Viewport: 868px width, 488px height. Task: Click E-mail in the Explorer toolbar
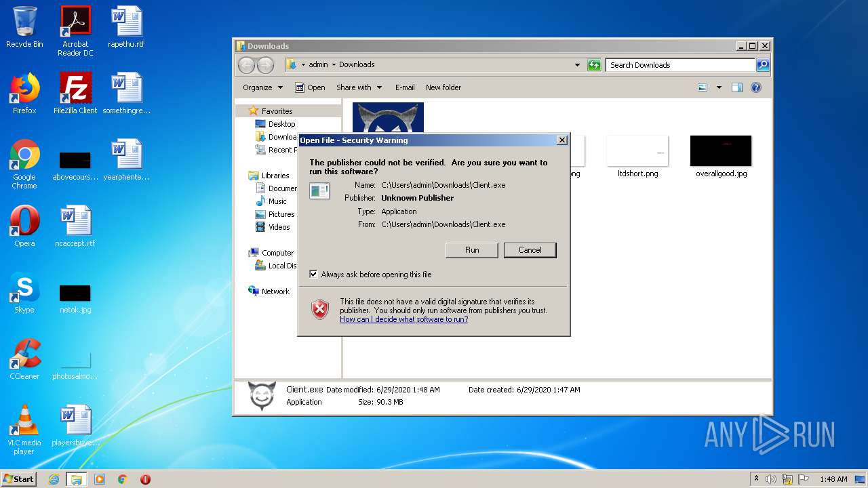[x=405, y=87]
